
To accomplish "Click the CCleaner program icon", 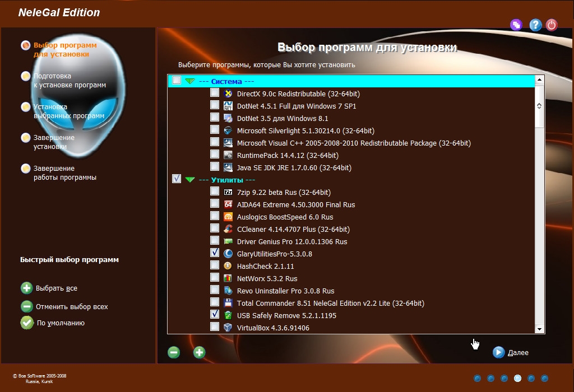I will point(228,229).
